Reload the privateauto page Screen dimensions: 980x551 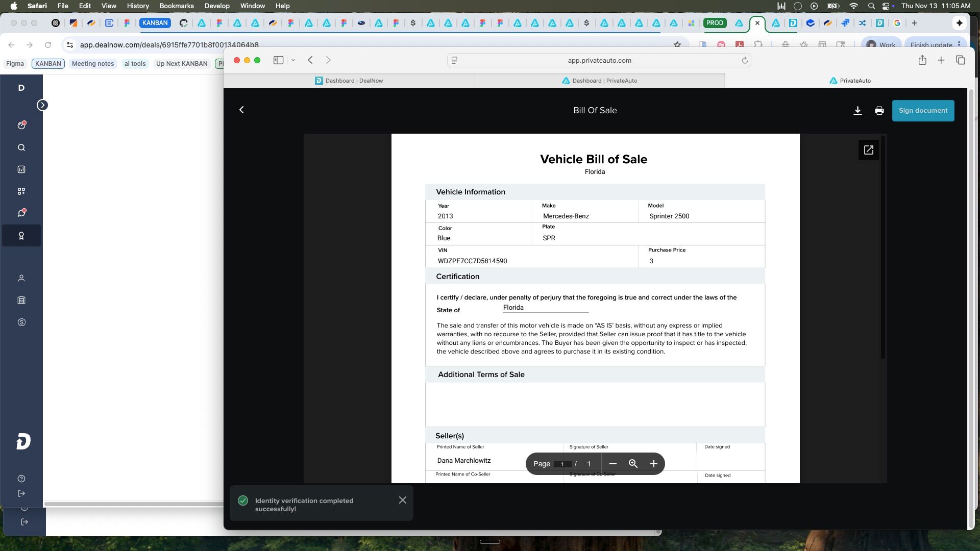pos(745,60)
